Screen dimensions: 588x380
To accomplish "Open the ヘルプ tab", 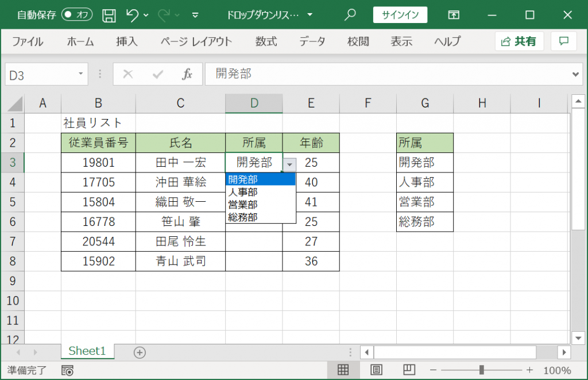I will pos(447,41).
